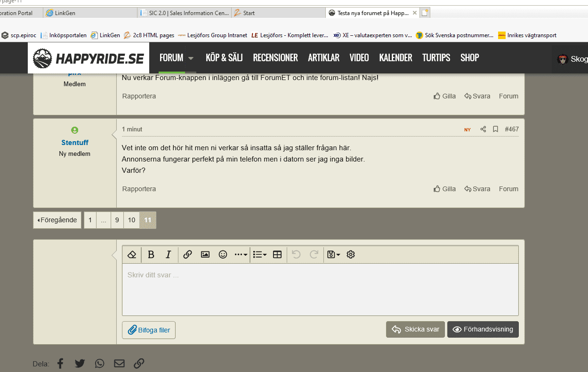Insert a table in the reply
This screenshot has width=588, height=372.
[x=277, y=255]
